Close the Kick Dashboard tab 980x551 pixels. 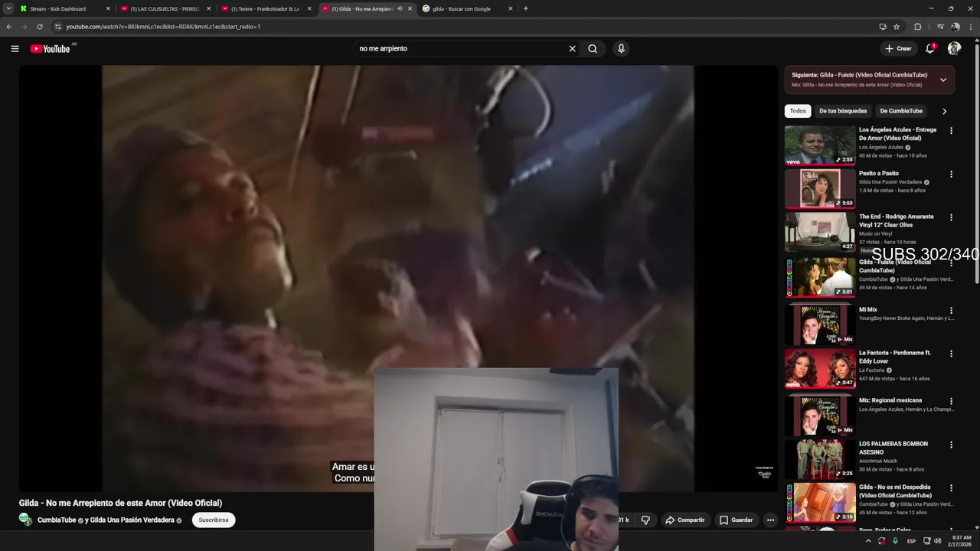(108, 8)
